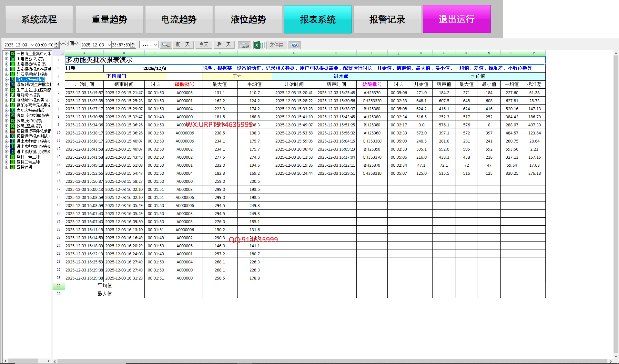619x364 pixels.
Task: Open the 报警记录 tab
Action: pos(387,19)
